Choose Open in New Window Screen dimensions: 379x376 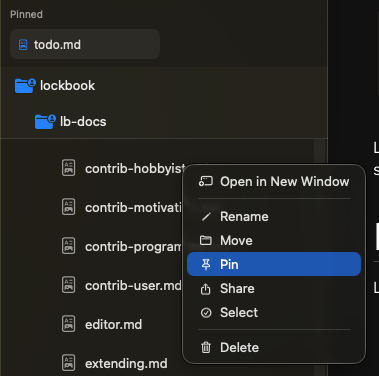pos(274,182)
